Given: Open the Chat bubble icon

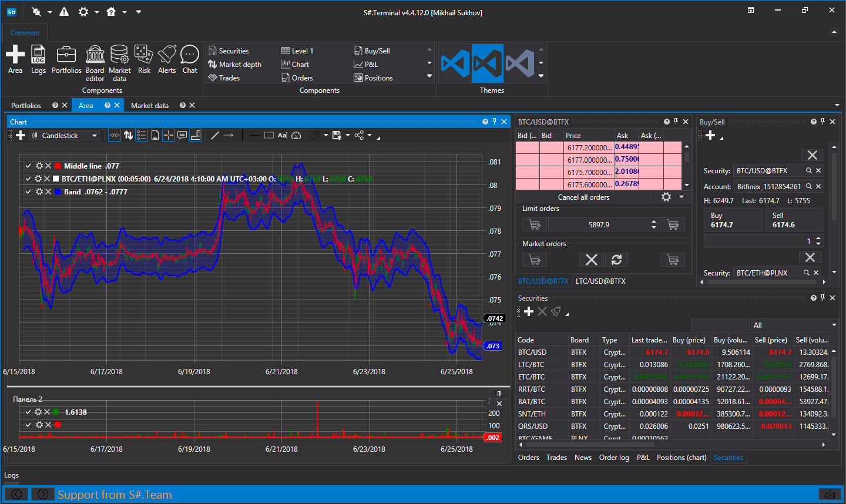Looking at the screenshot, I should [190, 59].
